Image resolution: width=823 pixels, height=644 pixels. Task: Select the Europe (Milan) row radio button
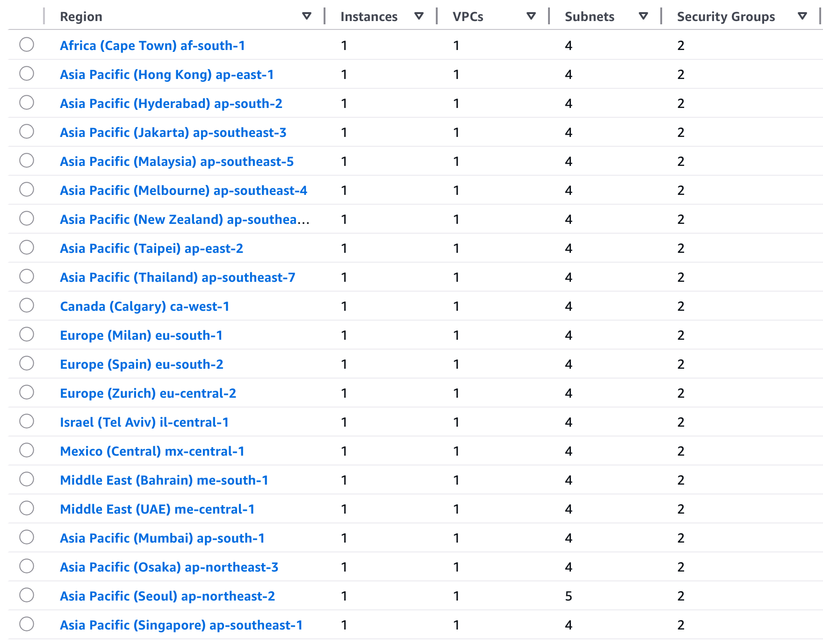click(x=27, y=335)
